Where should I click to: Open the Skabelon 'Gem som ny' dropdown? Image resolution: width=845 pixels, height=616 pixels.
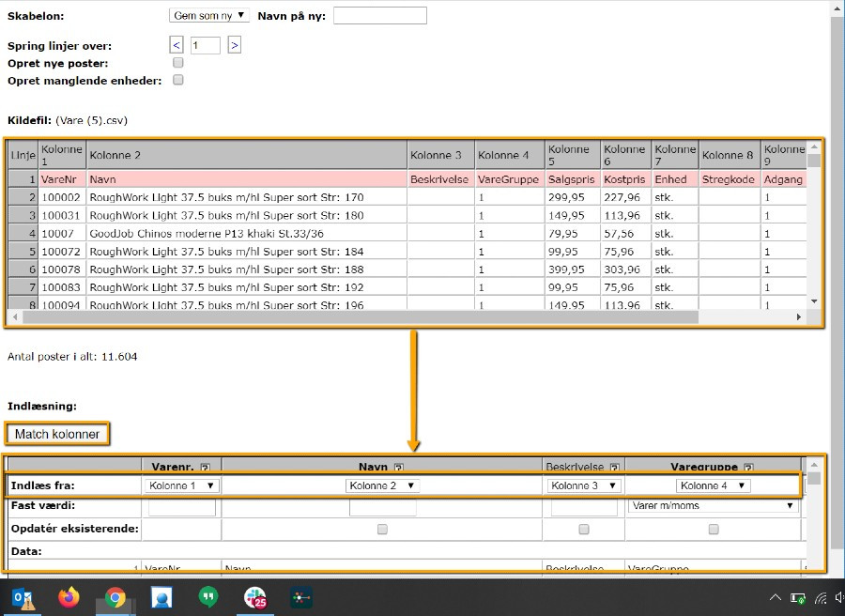click(209, 16)
